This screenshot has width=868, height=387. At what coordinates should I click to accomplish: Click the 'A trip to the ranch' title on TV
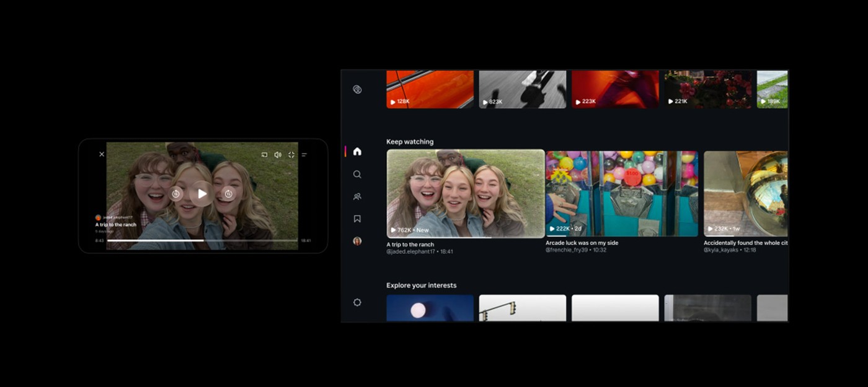410,245
